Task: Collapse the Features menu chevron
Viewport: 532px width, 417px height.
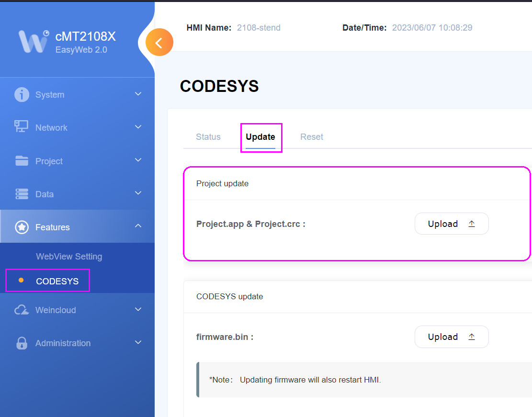Action: pyautogui.click(x=138, y=225)
